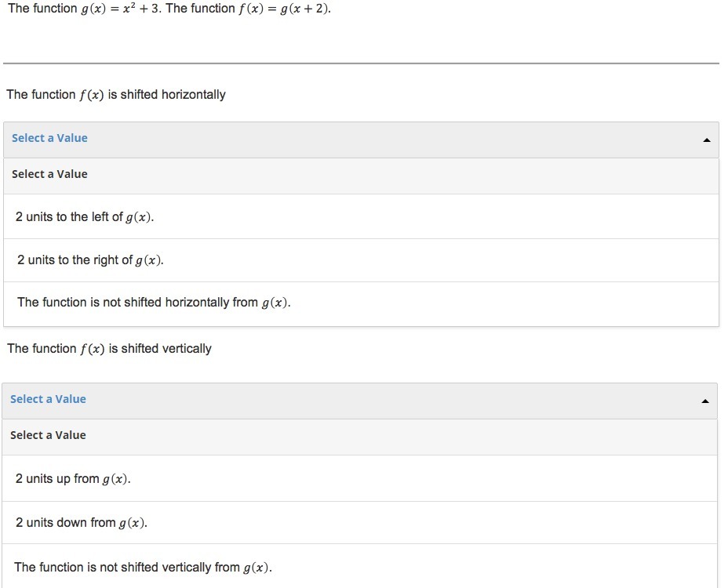Choose '2 units to the right of g(x)'
This screenshot has height=588, width=728.
90,260
